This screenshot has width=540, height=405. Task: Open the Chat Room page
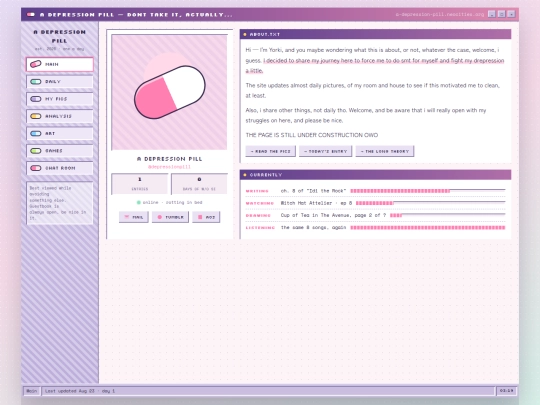click(x=60, y=168)
